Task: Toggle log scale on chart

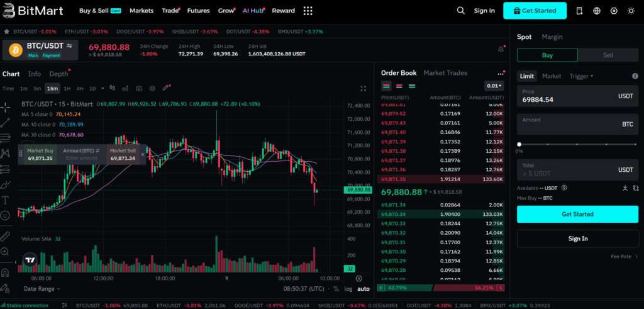Action: pyautogui.click(x=348, y=289)
